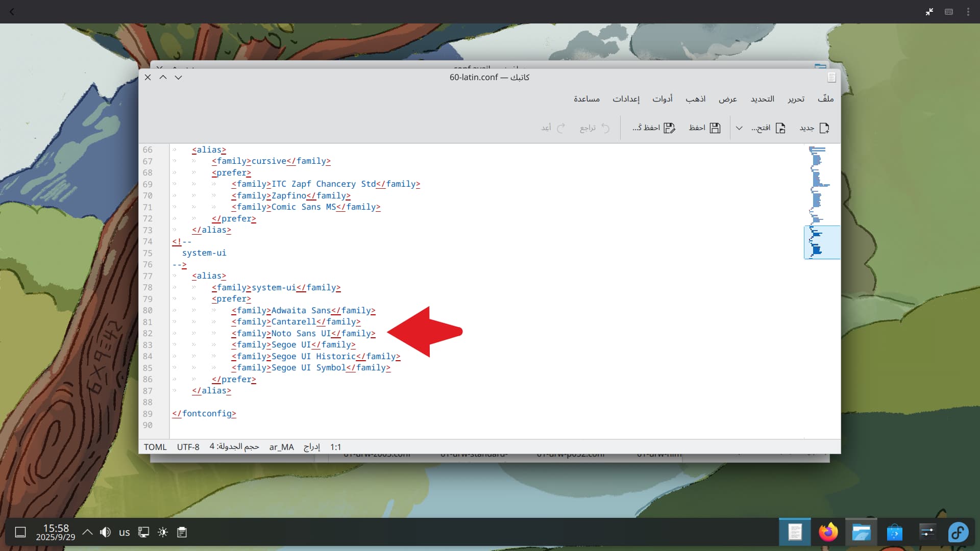Click the tab width status button
The image size is (980, 551).
[x=234, y=447]
